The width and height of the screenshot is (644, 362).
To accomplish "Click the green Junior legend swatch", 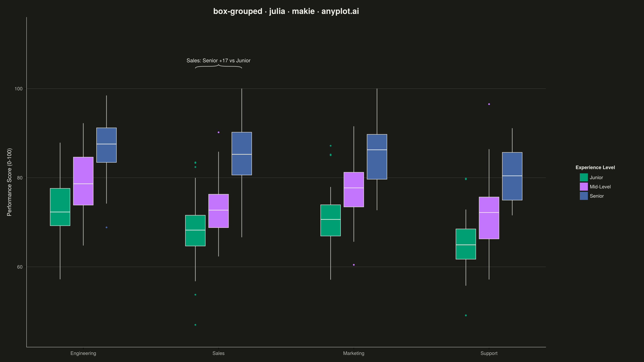I will [x=584, y=177].
